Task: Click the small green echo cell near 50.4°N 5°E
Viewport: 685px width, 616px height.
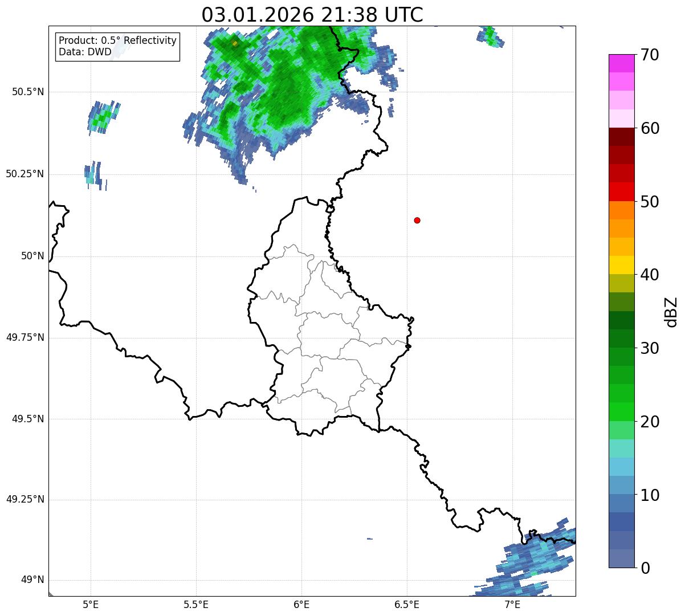Action: [103, 117]
